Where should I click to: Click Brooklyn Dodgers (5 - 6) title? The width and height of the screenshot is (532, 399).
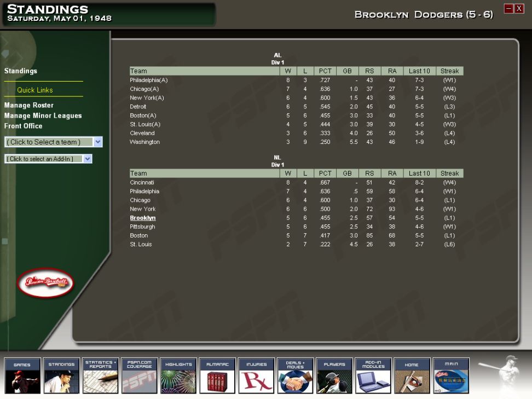click(424, 15)
